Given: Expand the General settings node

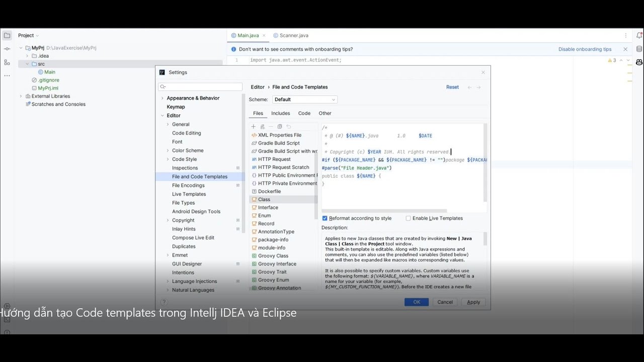Looking at the screenshot, I should tap(168, 124).
